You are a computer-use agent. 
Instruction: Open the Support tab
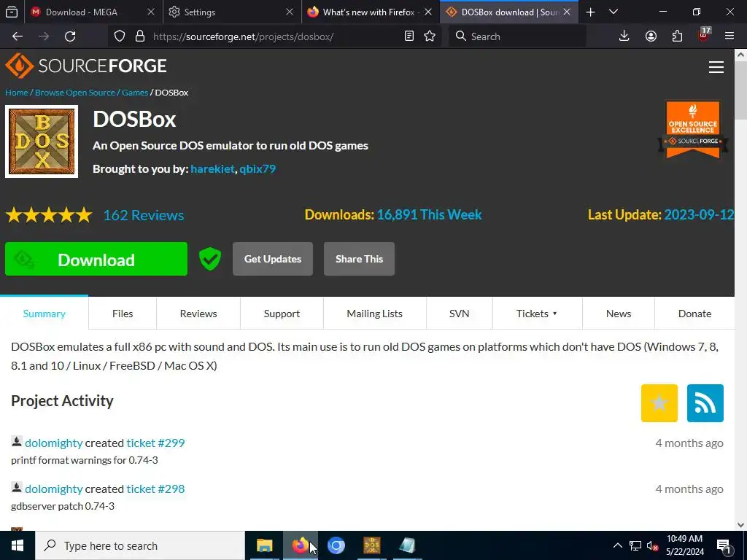click(282, 314)
